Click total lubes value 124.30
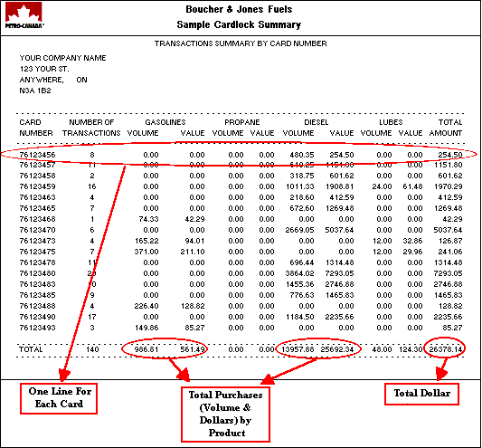 [x=411, y=349]
